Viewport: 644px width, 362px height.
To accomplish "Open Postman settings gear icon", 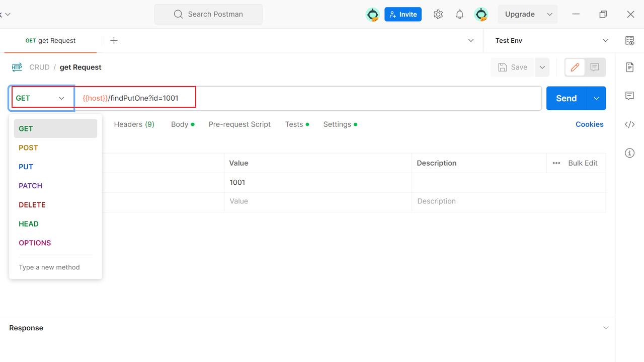I will pos(438,15).
